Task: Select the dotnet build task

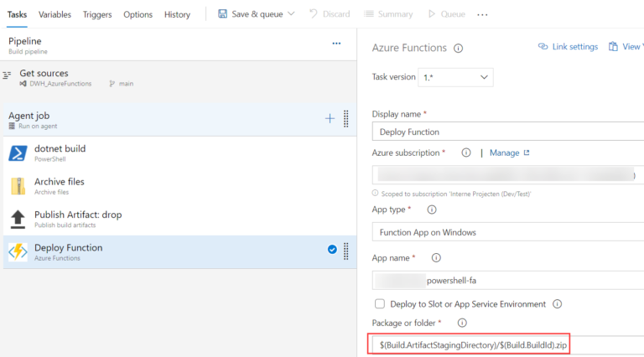Action: point(60,153)
